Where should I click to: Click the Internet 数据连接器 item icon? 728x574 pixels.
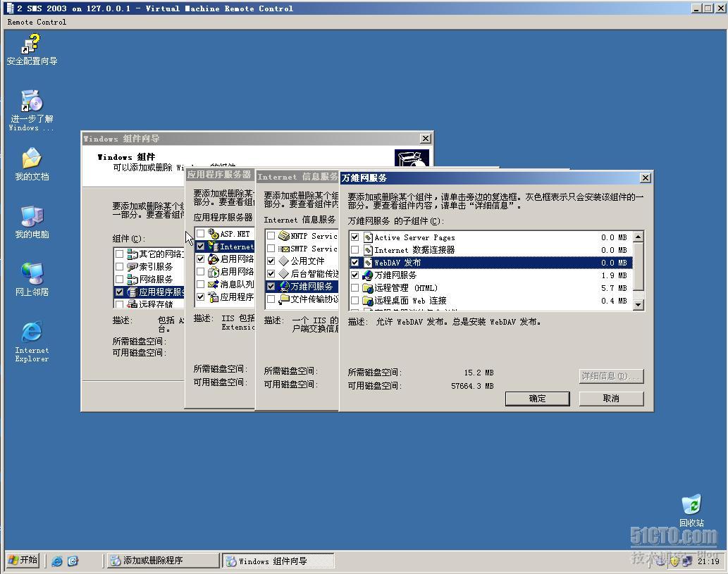pyautogui.click(x=368, y=250)
